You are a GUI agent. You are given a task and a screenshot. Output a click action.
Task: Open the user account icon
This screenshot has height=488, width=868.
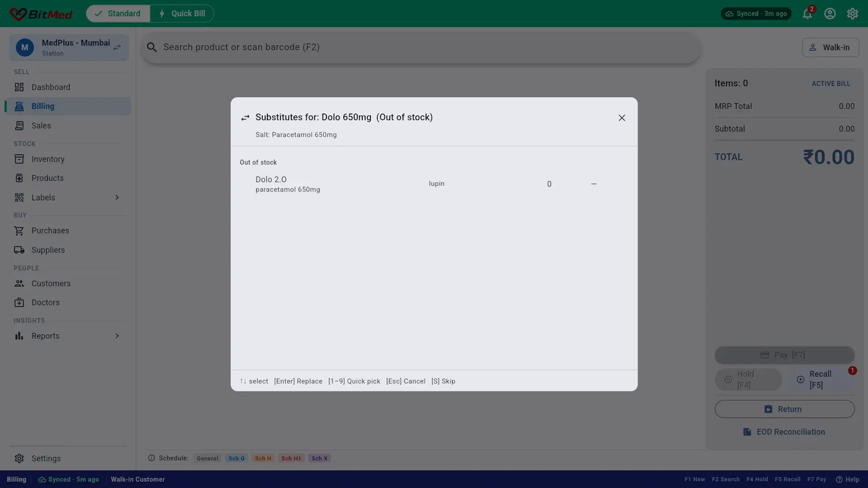point(830,14)
